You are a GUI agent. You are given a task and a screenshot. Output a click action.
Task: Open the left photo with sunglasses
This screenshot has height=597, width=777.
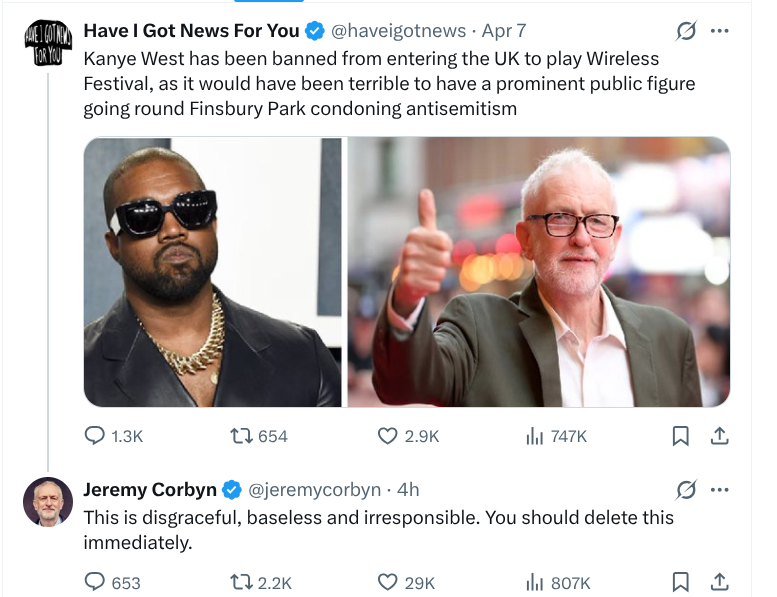(213, 272)
